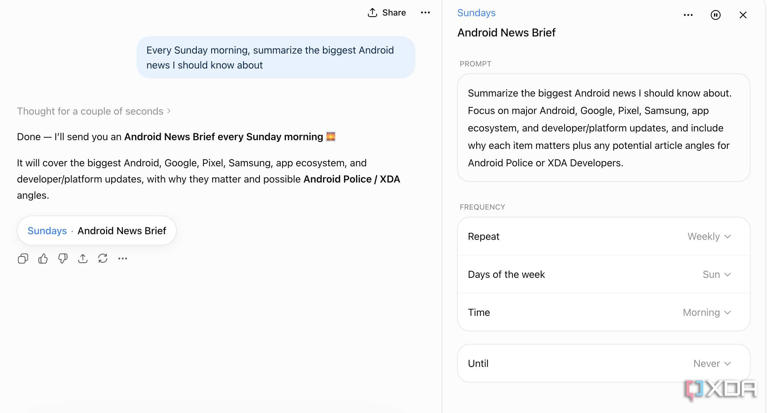The height and width of the screenshot is (413, 768).
Task: Close the Android News Brief side panel
Action: point(743,15)
